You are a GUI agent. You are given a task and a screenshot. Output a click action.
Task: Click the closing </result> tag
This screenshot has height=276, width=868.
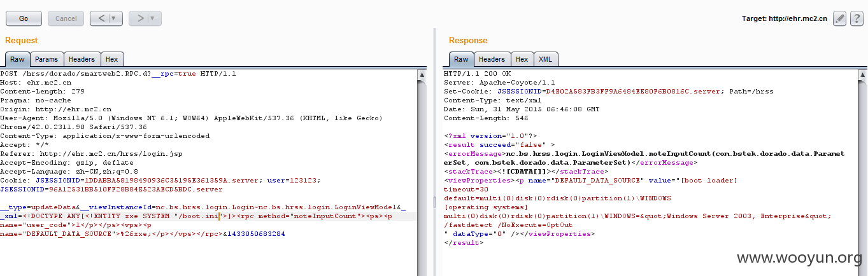click(464, 243)
